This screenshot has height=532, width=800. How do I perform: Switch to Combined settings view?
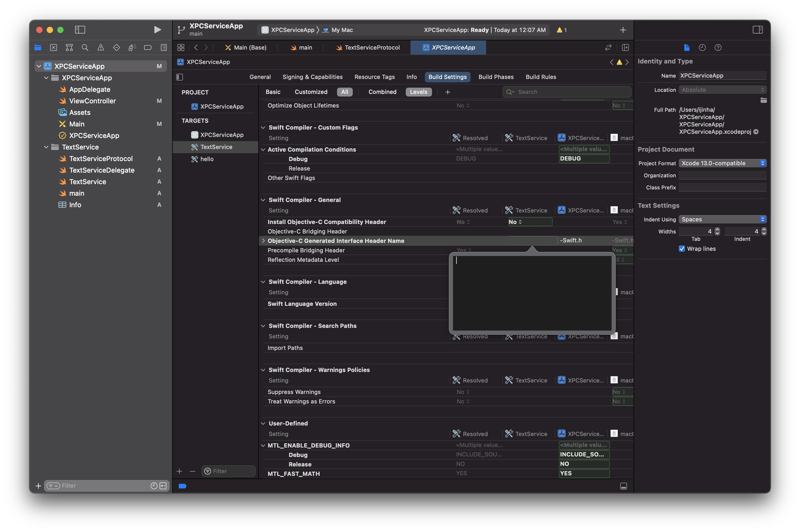click(x=382, y=92)
